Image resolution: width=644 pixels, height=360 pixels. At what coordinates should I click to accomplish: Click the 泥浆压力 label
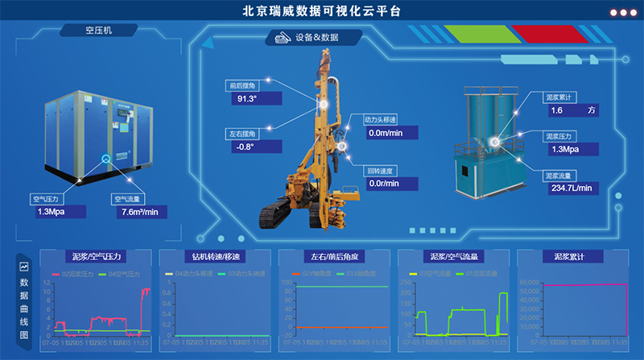(559, 136)
